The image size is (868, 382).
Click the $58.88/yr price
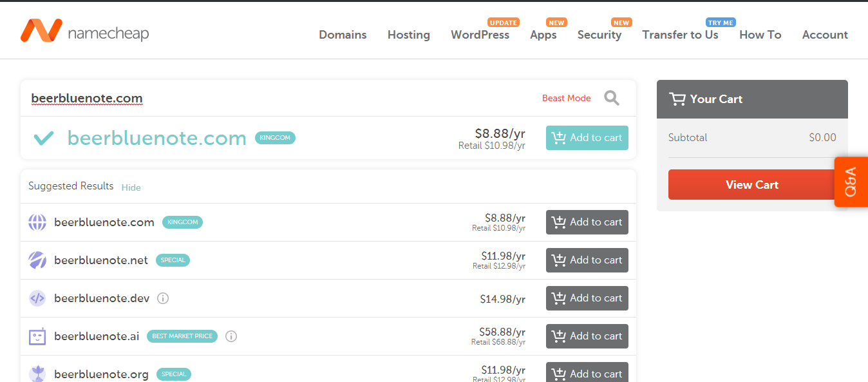pyautogui.click(x=502, y=332)
